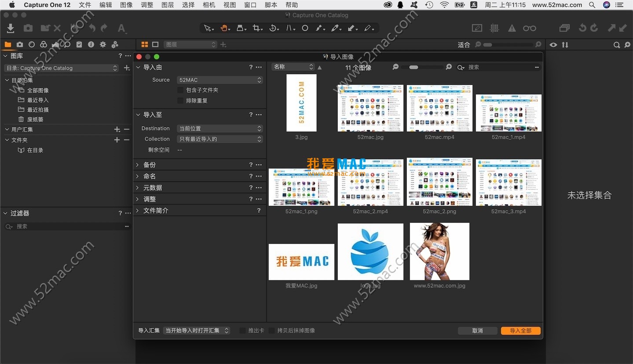
Task: Select the Loupe trapezoid cursor tool
Action: click(241, 28)
